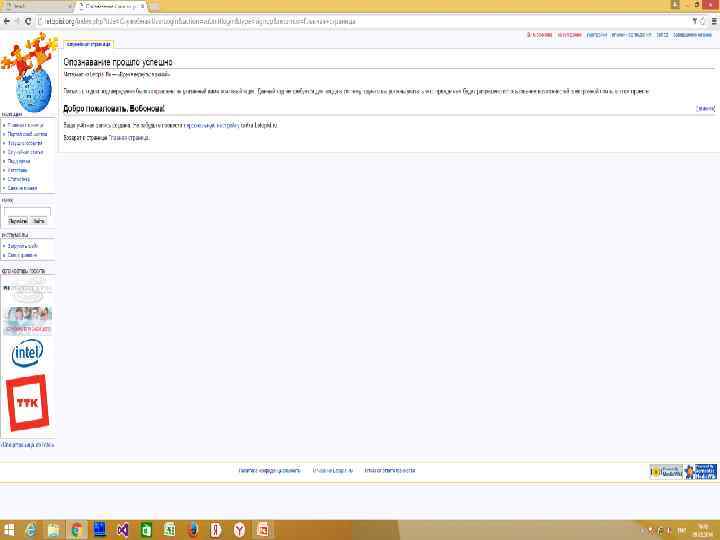The height and width of the screenshot is (540, 720).
Task: Open a new browser tab
Action: pyautogui.click(x=155, y=6)
